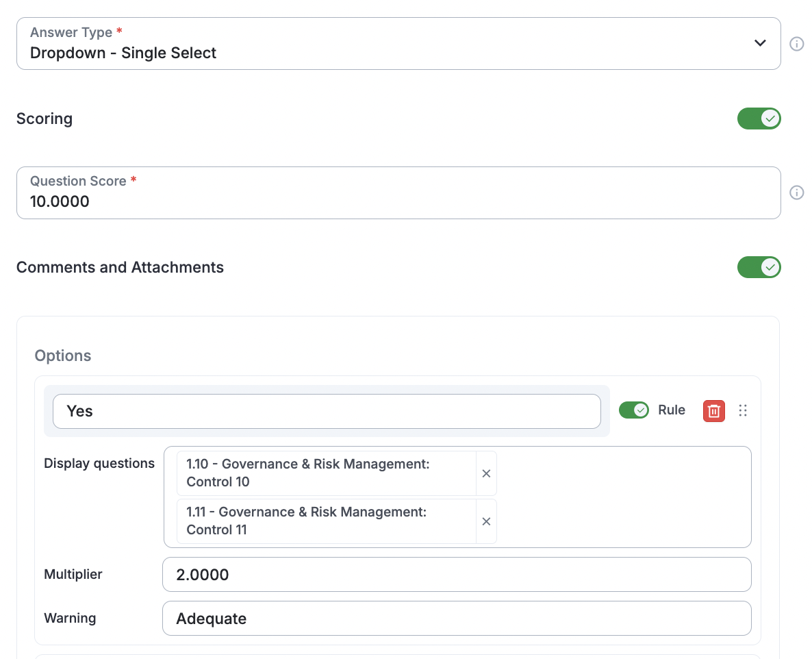Click the info icon beside Question Score
Viewport: 812px width, 659px height.
796,192
